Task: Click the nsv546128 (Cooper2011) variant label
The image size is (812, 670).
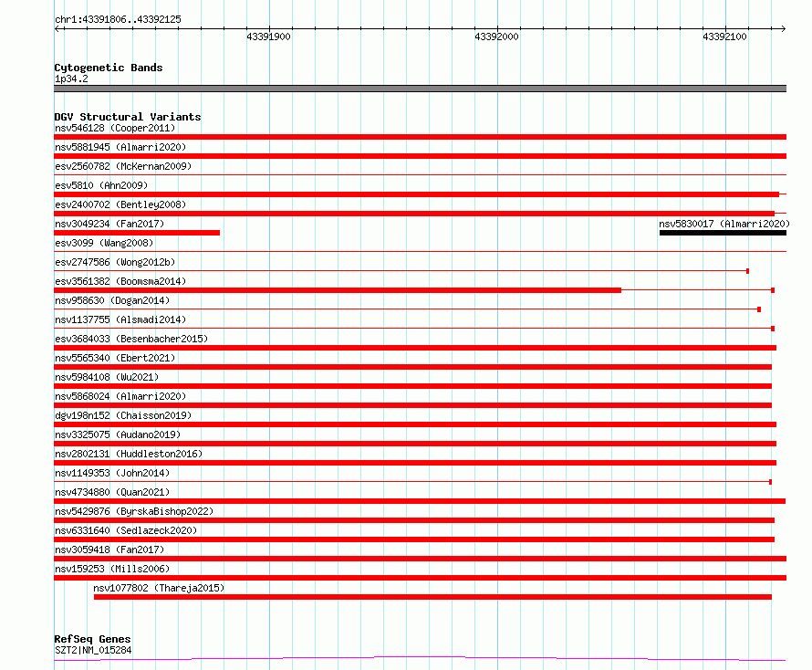Action: click(x=115, y=128)
